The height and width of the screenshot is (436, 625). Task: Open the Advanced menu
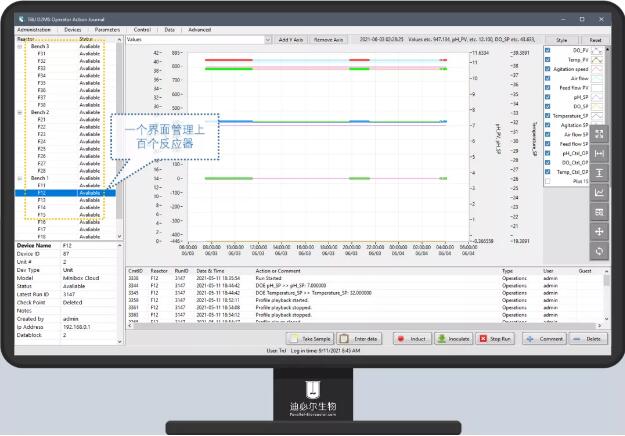(200, 29)
